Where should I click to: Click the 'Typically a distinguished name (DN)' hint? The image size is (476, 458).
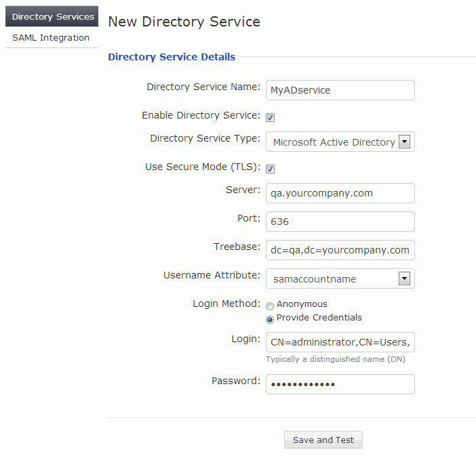point(336,359)
